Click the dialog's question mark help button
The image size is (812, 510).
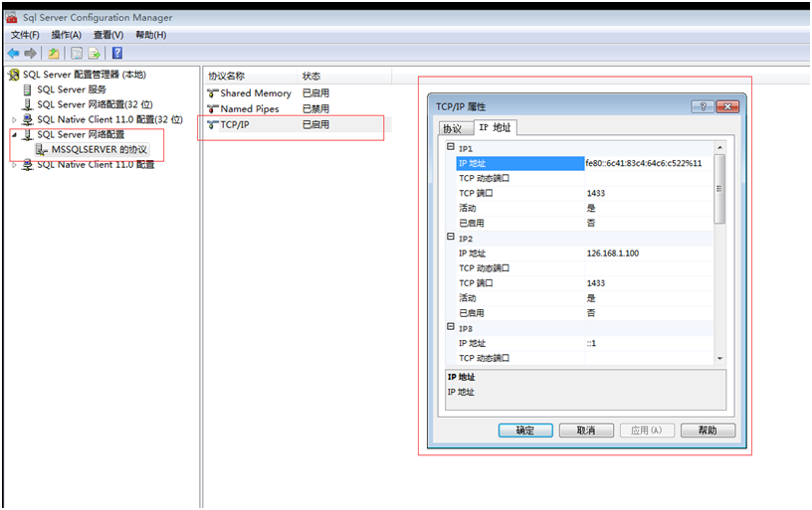702,106
